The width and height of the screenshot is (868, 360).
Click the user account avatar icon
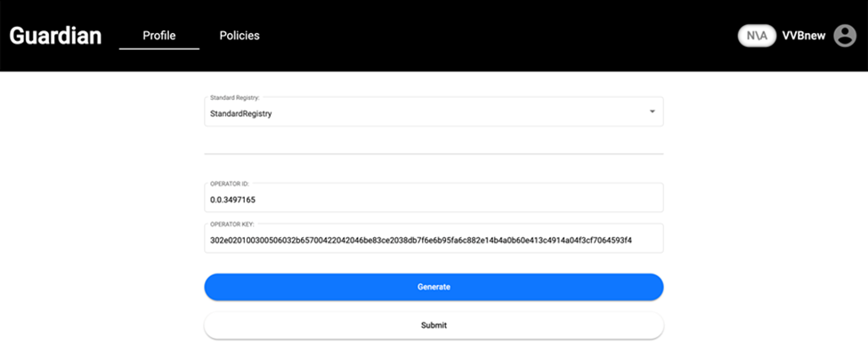[844, 36]
